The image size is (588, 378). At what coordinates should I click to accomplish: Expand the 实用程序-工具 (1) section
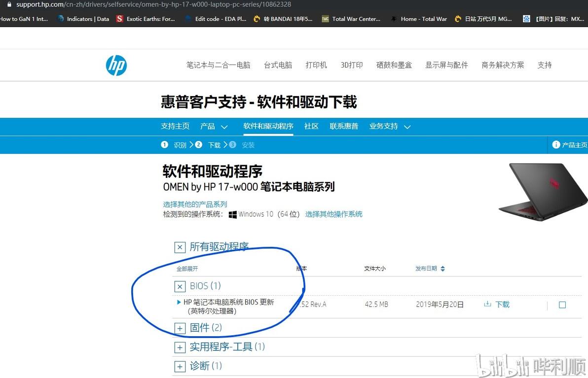(180, 347)
